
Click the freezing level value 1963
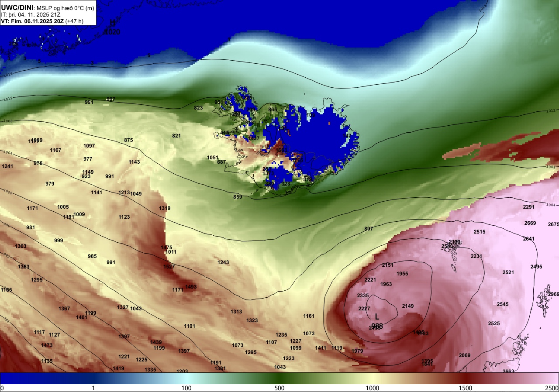[x=386, y=284]
